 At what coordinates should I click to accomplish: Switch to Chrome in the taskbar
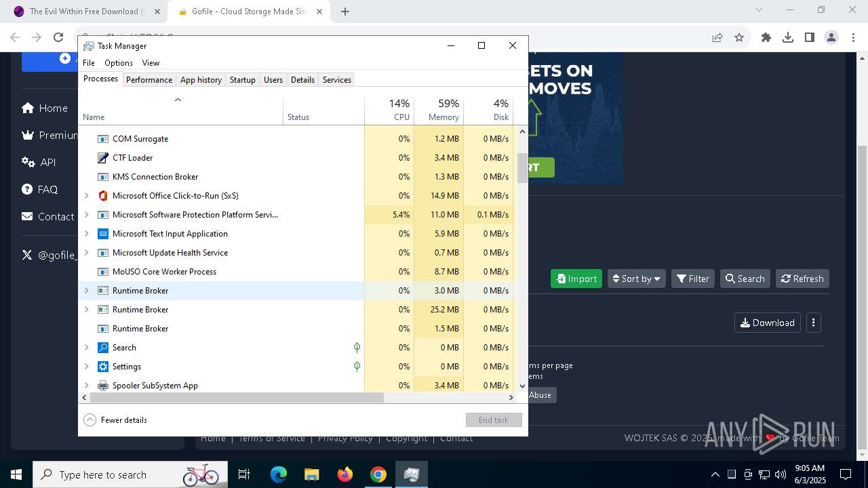click(378, 474)
